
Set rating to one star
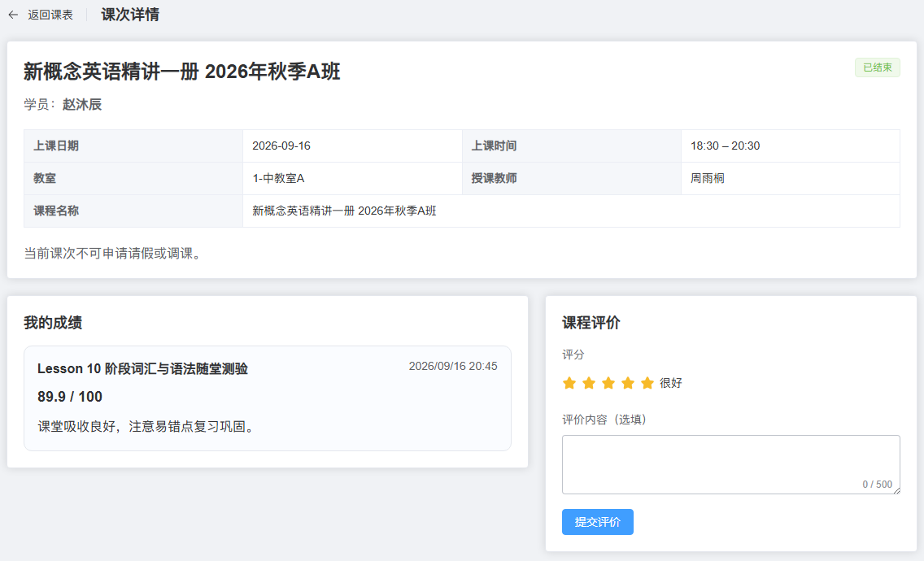pos(569,383)
